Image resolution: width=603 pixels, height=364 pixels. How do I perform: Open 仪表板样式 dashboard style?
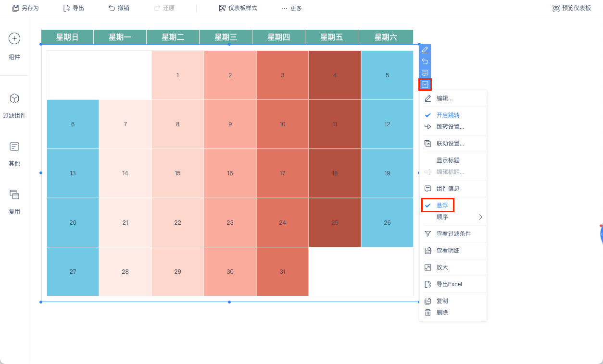click(x=238, y=8)
